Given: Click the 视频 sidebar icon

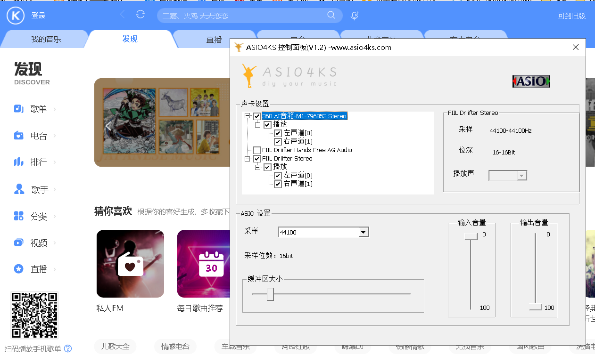Looking at the screenshot, I should coord(19,243).
